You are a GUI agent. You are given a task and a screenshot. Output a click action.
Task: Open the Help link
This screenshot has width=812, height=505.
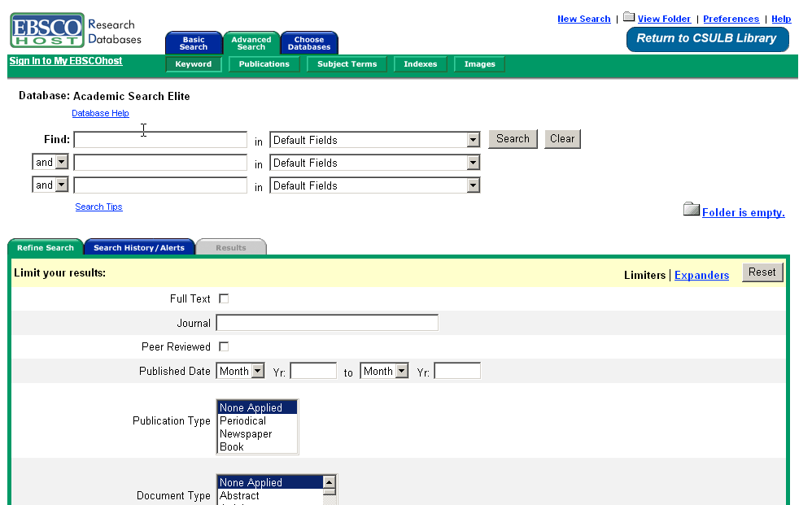pos(781,20)
